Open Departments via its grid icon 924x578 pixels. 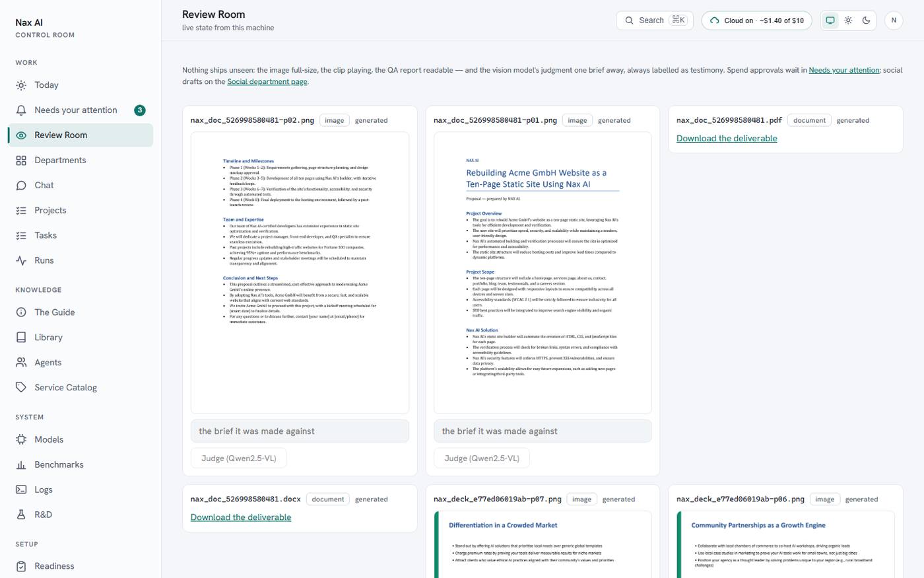click(x=21, y=161)
